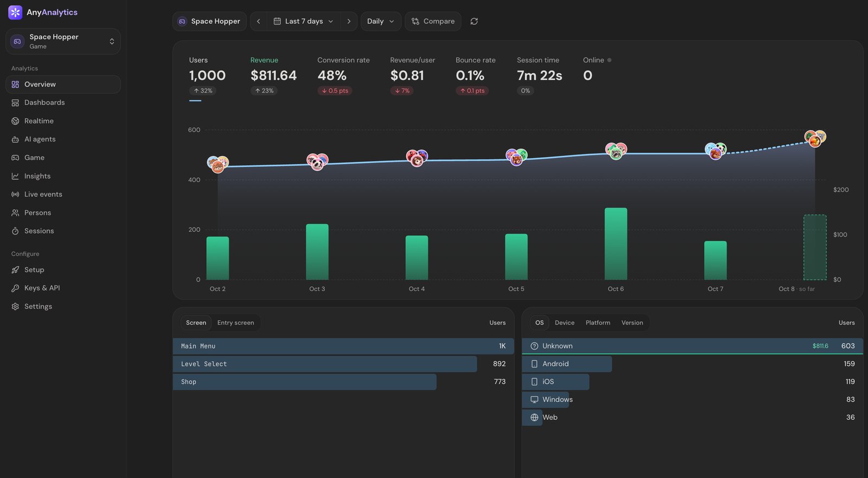Click the Oct 8 dashed revenue bar
This screenshot has height=478, width=868.
point(815,247)
